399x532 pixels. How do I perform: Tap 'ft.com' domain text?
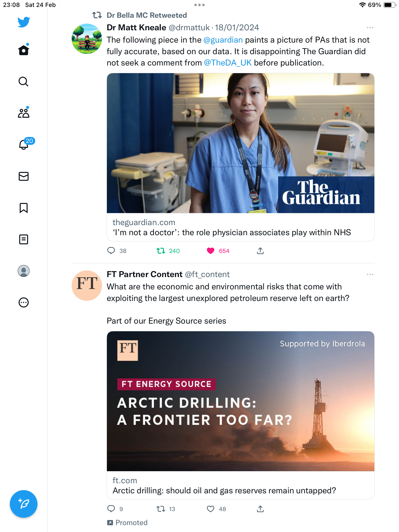point(125,480)
